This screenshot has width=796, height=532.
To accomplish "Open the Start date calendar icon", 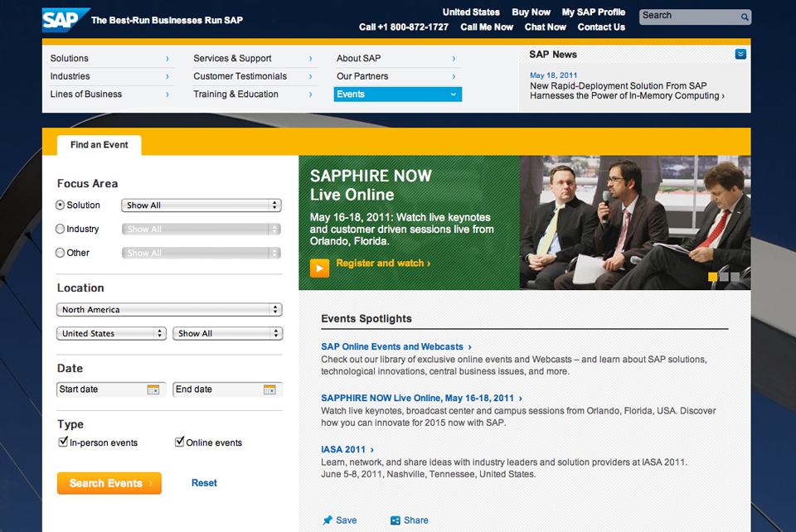I will tap(153, 389).
